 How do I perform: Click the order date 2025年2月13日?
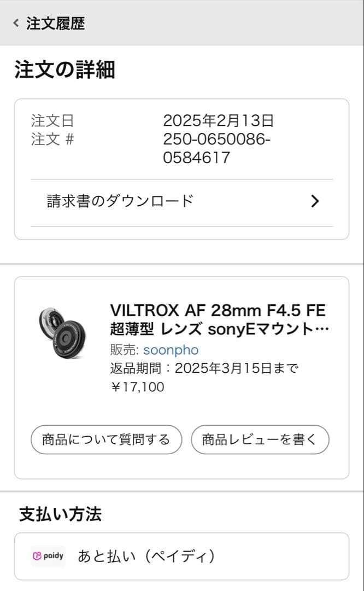point(219,122)
